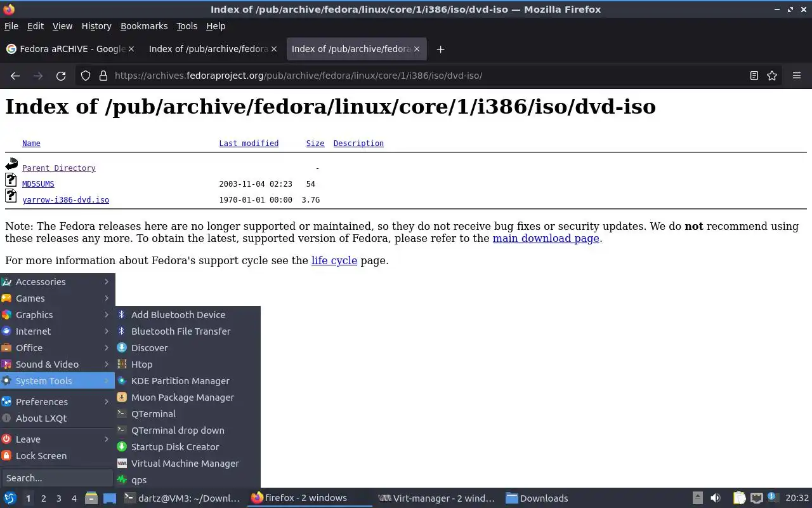Open the MD5SUMS file link

[38, 184]
